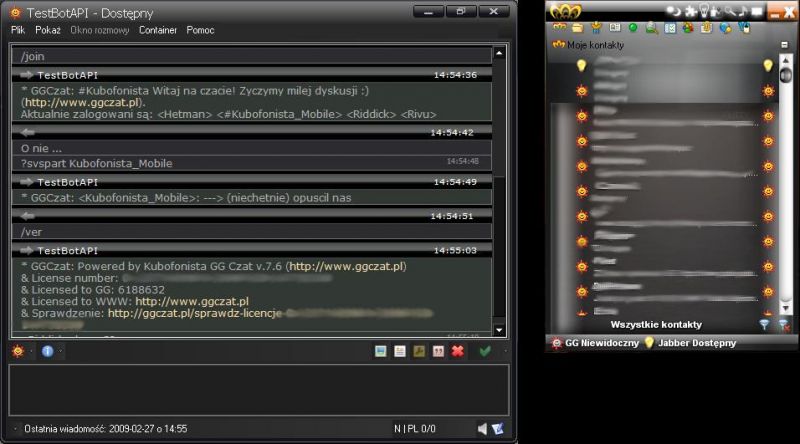Screen dimensions: 800x444
Task: Click the music note icon in contacts title bar
Action: coord(743,11)
